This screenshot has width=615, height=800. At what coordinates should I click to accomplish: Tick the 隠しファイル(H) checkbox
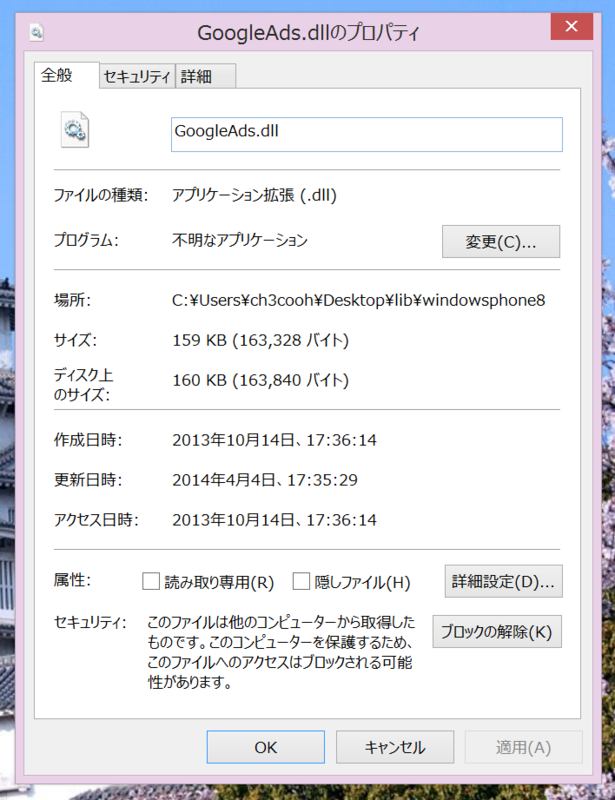tap(301, 581)
